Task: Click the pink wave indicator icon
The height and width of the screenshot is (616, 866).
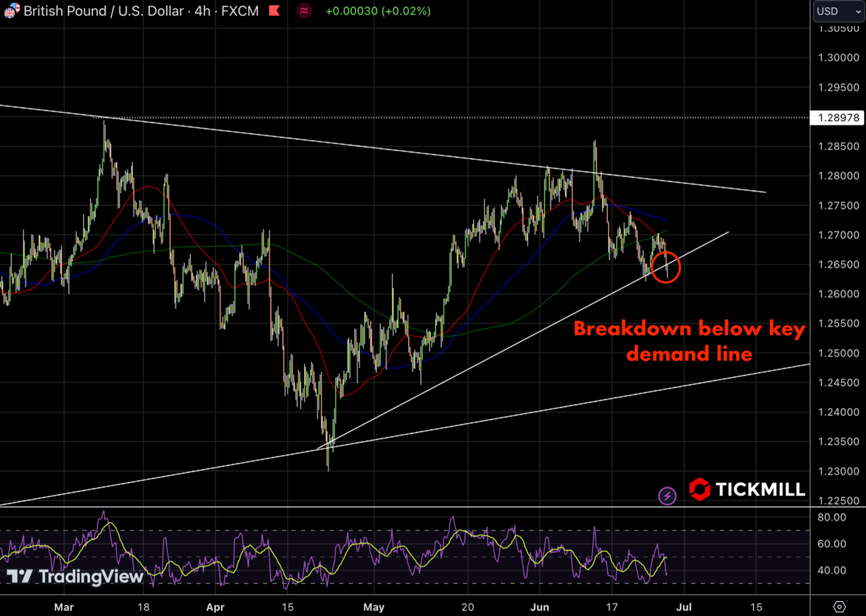Action: click(304, 11)
